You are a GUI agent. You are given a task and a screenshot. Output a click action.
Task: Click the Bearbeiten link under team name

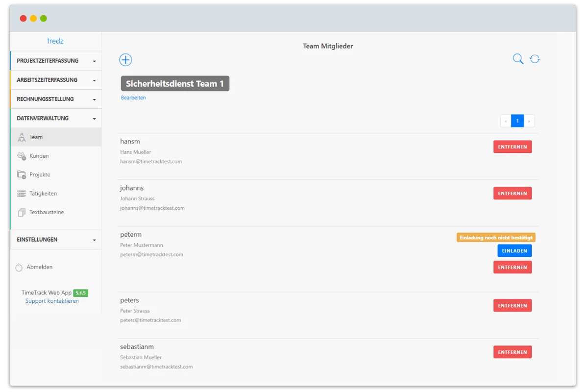[133, 98]
